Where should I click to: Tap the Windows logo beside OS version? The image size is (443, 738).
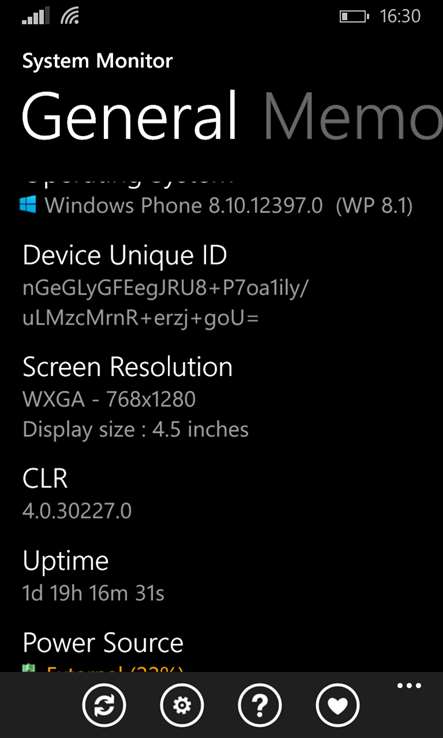click(x=28, y=205)
